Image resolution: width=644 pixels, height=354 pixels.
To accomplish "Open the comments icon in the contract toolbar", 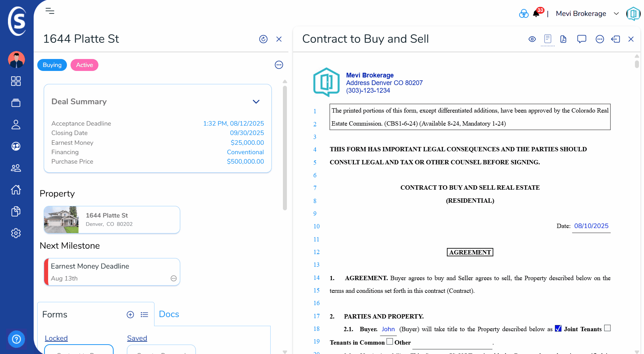I will [x=582, y=39].
